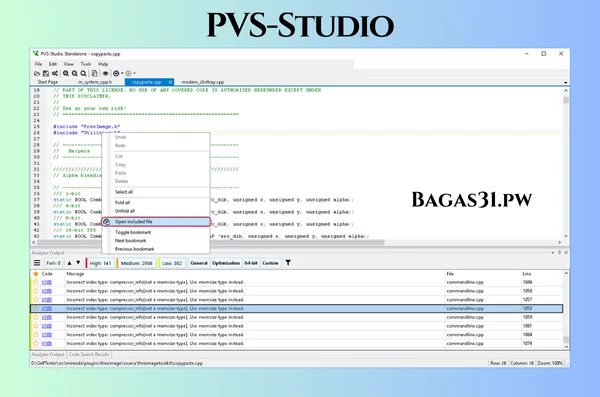The height and width of the screenshot is (397, 600).
Task: Star the message row for line 1059
Action: [x=36, y=317]
